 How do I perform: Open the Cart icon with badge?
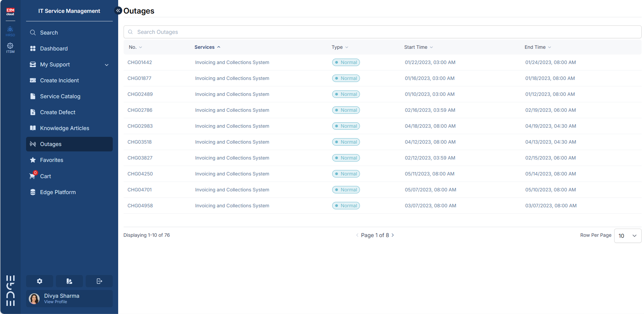(33, 176)
